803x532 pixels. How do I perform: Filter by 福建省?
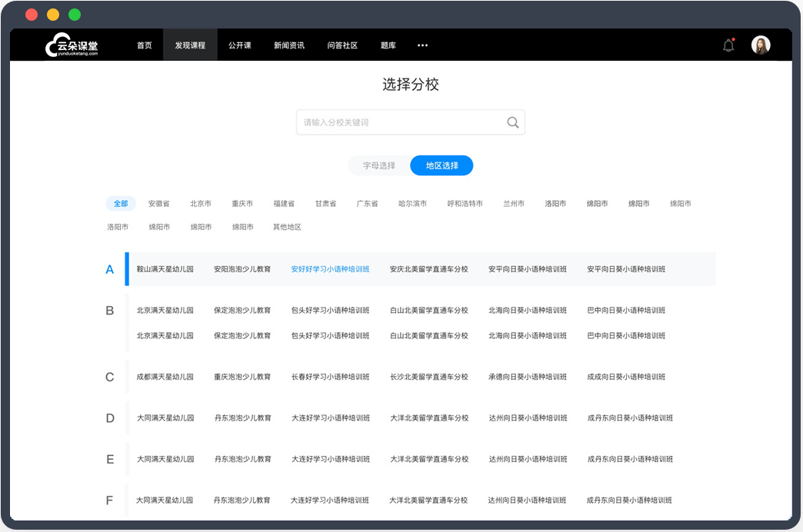(285, 203)
